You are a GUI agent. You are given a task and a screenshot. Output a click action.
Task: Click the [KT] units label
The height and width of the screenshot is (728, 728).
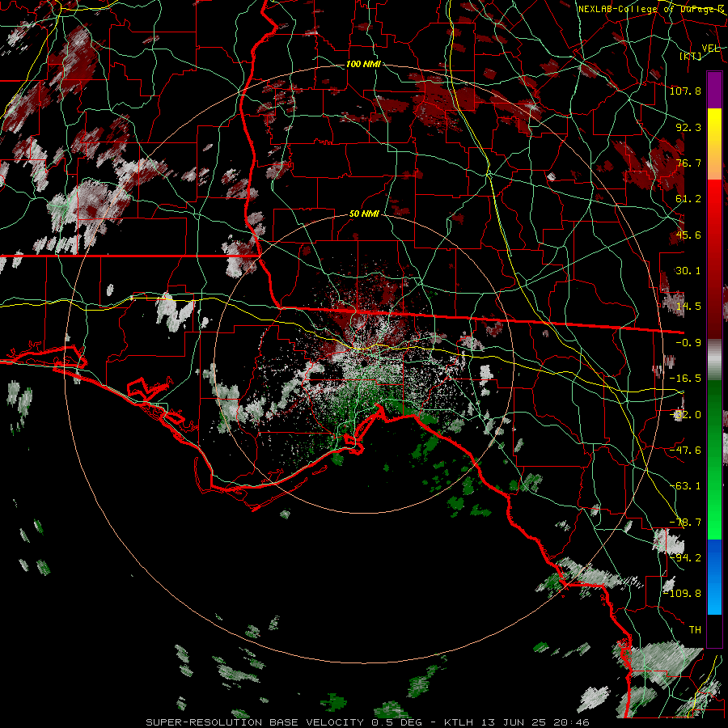[691, 56]
